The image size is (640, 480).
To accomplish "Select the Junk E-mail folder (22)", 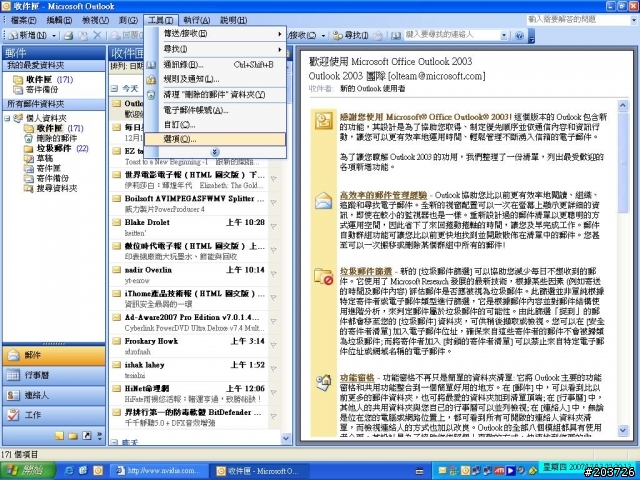I will [x=56, y=148].
